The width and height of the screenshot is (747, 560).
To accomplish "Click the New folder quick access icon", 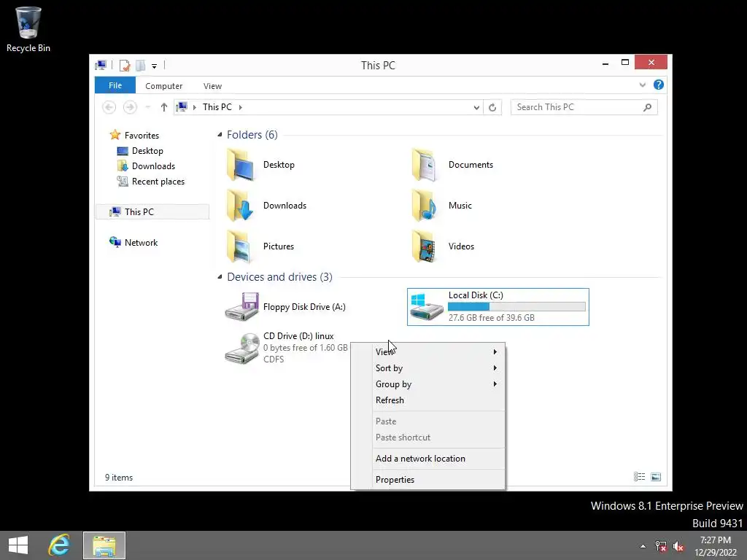I will (141, 65).
